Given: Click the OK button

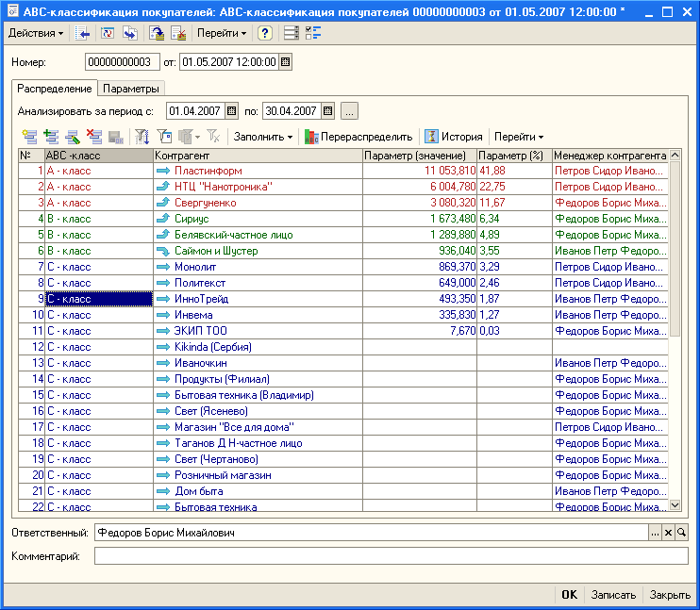Looking at the screenshot, I should click(x=569, y=594).
